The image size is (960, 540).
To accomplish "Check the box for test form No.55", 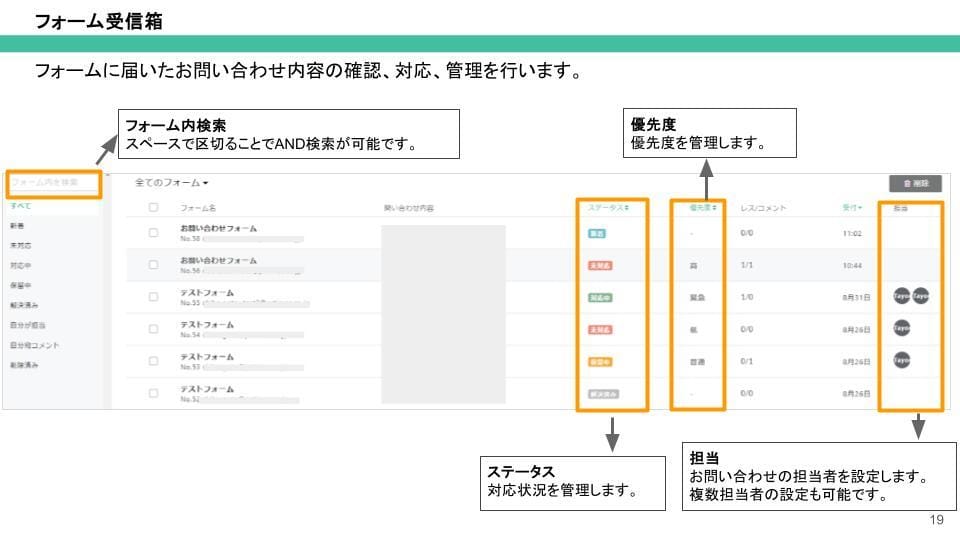I will tap(153, 297).
